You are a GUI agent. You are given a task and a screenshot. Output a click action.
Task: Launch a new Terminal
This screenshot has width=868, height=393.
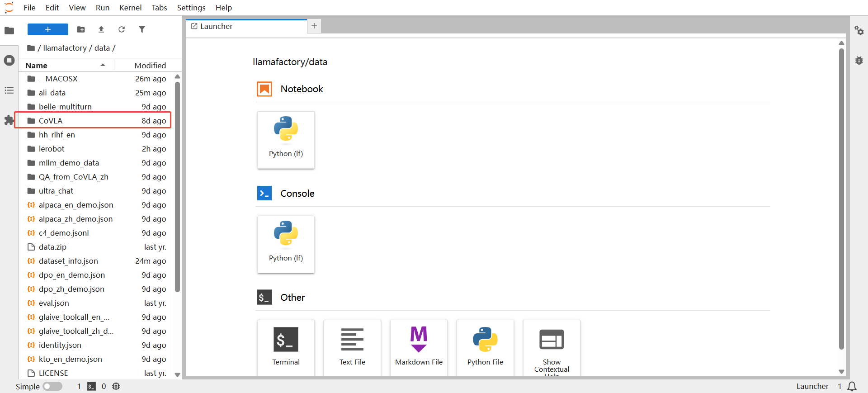pyautogui.click(x=286, y=347)
